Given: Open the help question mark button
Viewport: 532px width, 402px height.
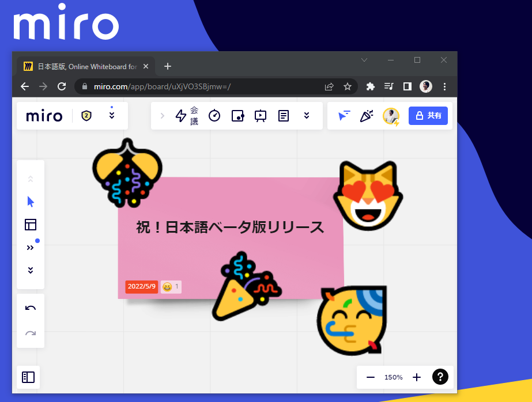Looking at the screenshot, I should (x=440, y=377).
